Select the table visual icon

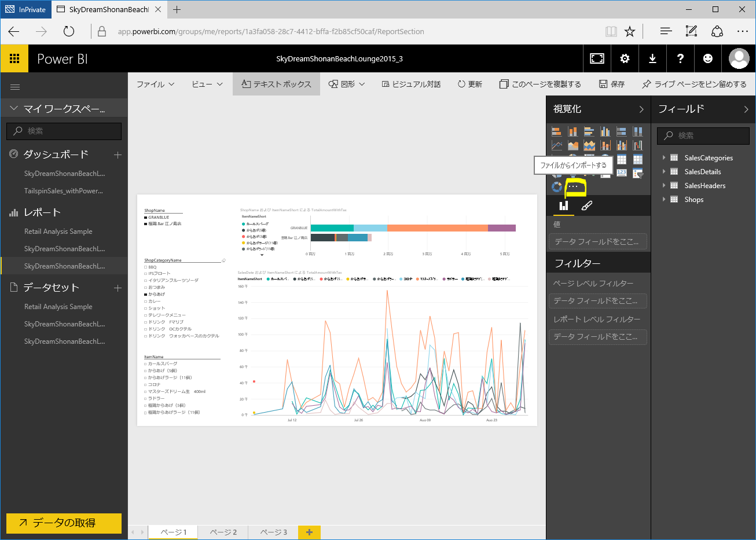(x=622, y=159)
